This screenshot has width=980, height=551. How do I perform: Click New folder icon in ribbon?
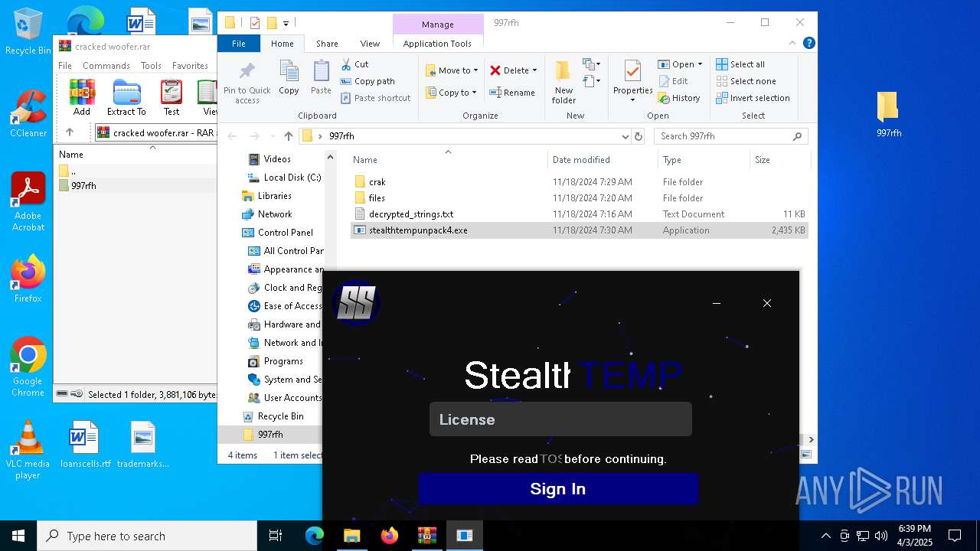[563, 83]
